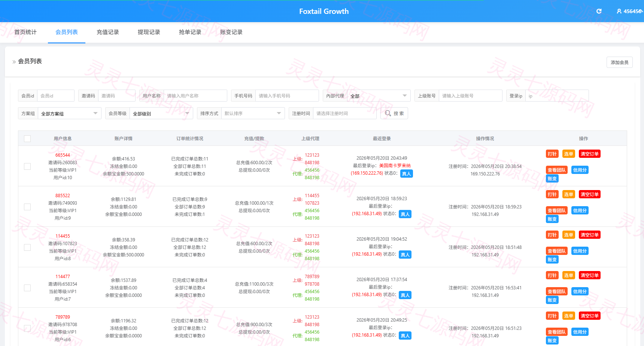Viewport: 644px width, 346px height.
Task: Switch to 充值记录 tab
Action: tap(108, 32)
